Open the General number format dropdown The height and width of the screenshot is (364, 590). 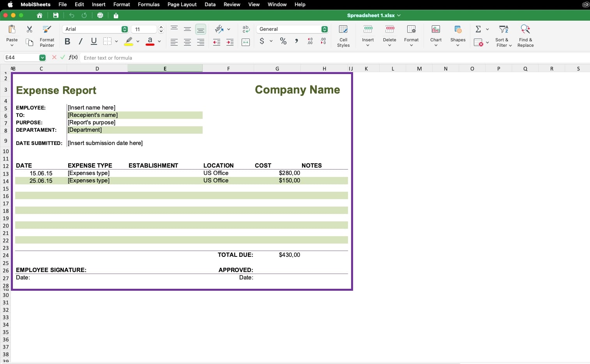pyautogui.click(x=324, y=29)
